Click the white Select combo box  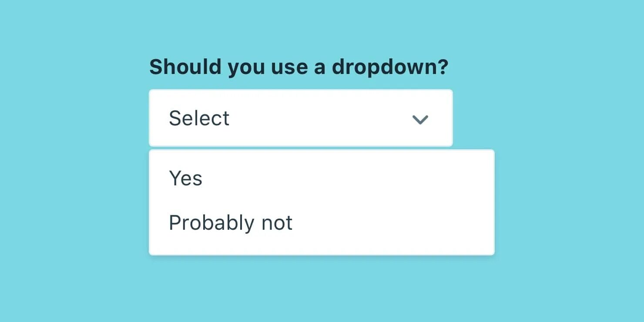[x=301, y=118]
